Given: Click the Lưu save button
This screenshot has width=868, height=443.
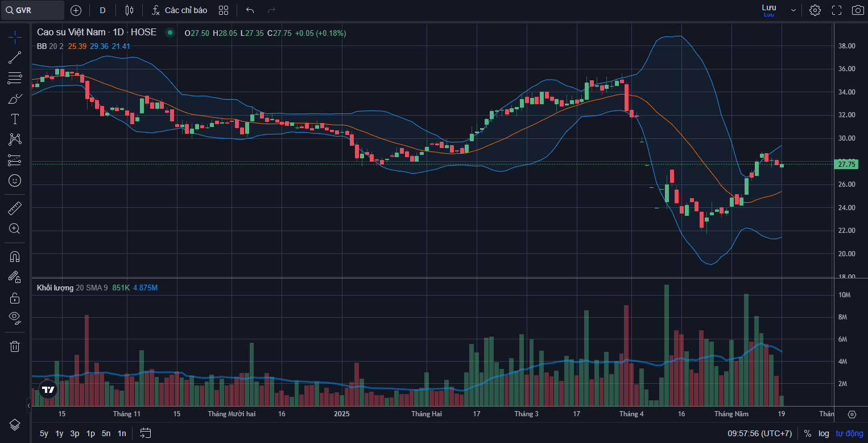Looking at the screenshot, I should point(769,10).
